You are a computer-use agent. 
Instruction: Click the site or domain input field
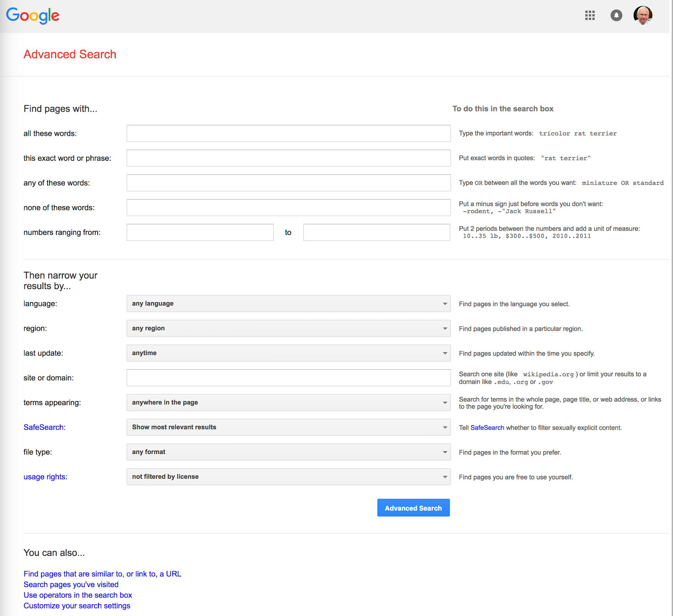(x=288, y=377)
